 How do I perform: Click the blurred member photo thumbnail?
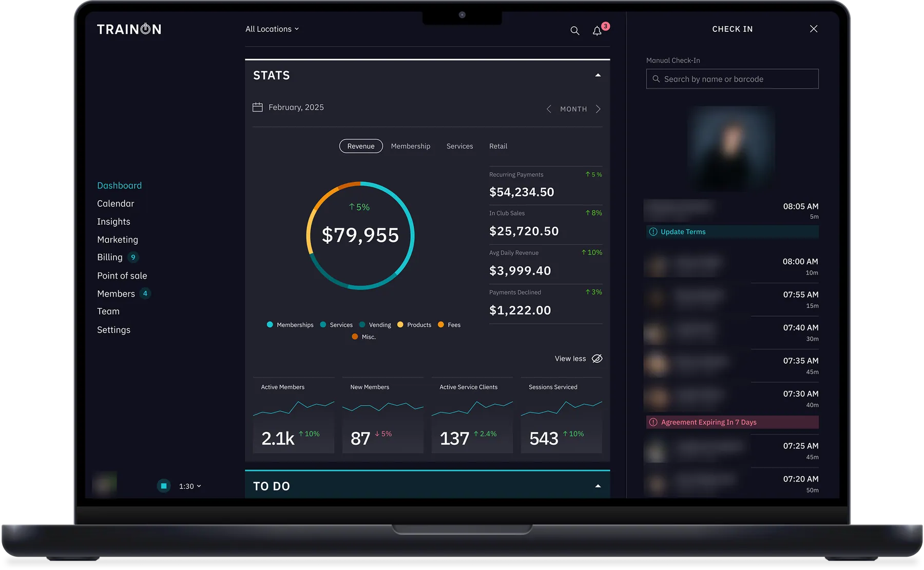coord(733,148)
